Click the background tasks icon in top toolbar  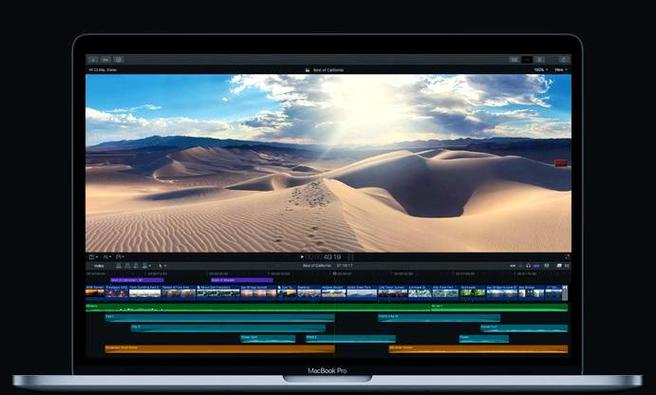(119, 60)
